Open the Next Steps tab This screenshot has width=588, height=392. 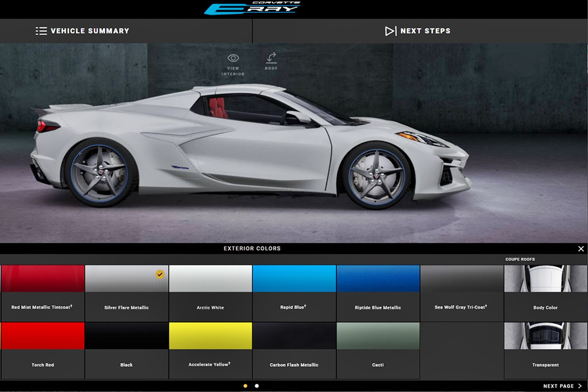click(420, 31)
